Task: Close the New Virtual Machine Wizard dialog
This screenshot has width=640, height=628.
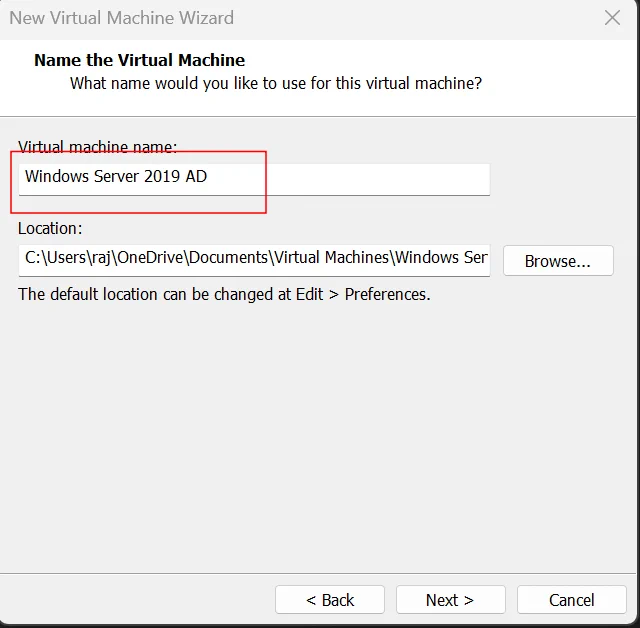Action: [x=612, y=18]
